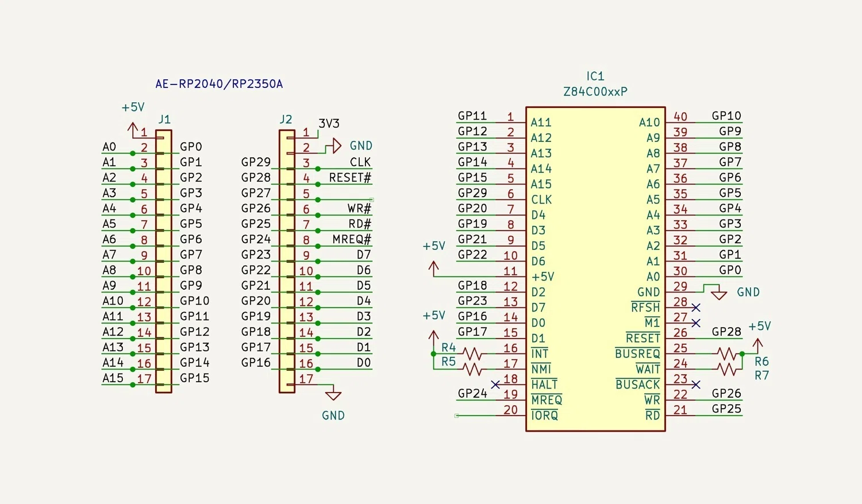
Task: Click the MREQ# net label on J2
Action: pos(352,239)
